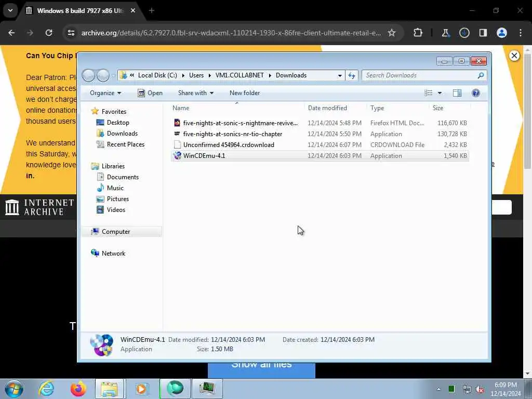532x399 pixels.
Task: Expand the Local Disk (C:) breadcrumb arrow
Action: point(183,75)
